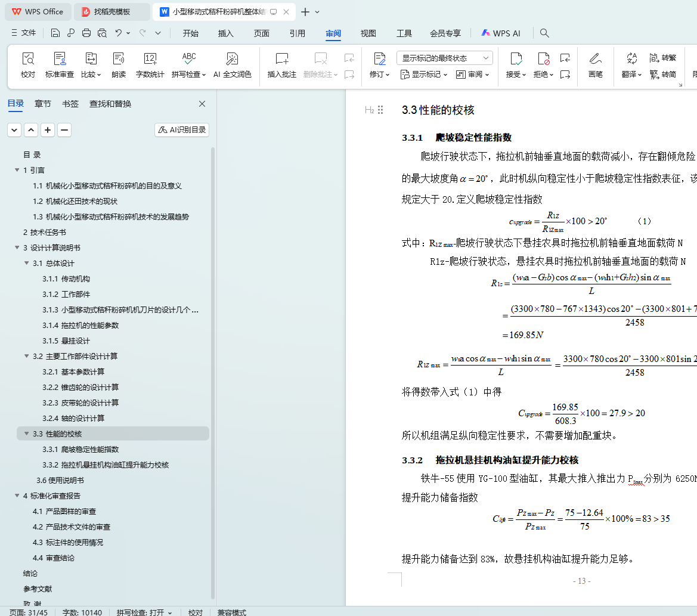This screenshot has height=616, width=697.
Task: Click the navigation pane vertical scrollbar
Action: tap(212, 373)
